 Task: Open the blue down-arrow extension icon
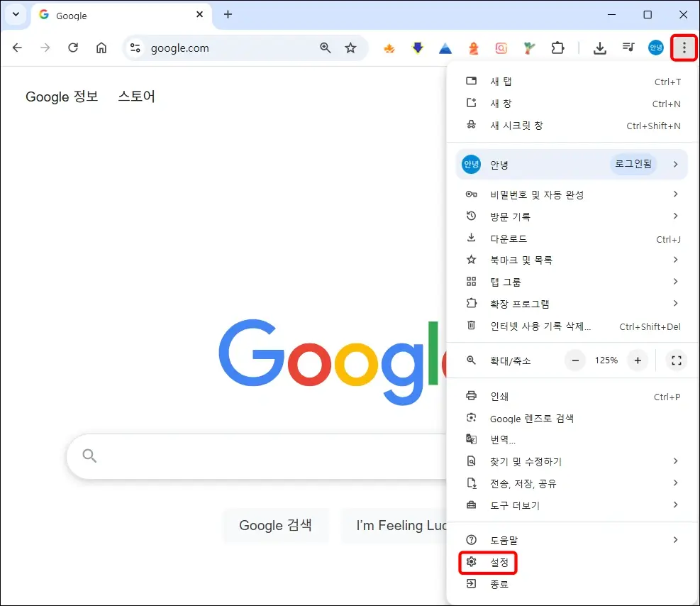[418, 48]
